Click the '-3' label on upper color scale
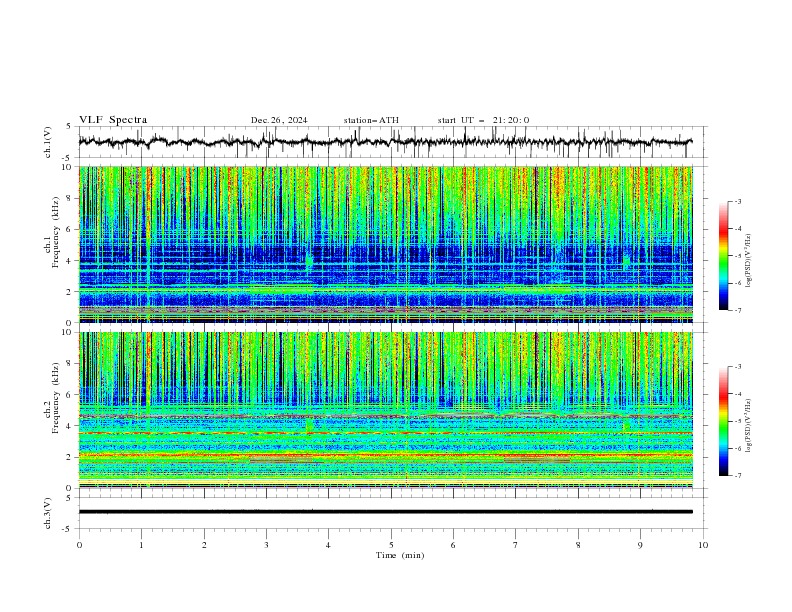The image size is (792, 612). click(x=738, y=201)
